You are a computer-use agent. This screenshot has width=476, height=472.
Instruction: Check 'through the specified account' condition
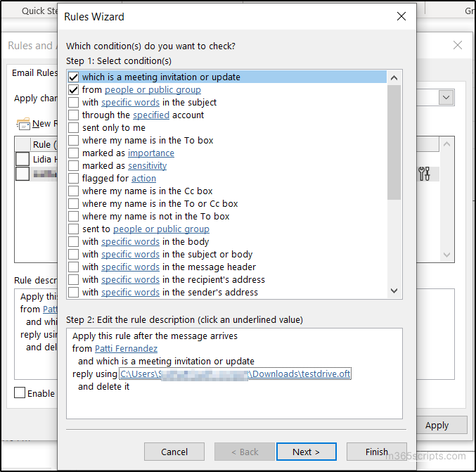(x=73, y=115)
